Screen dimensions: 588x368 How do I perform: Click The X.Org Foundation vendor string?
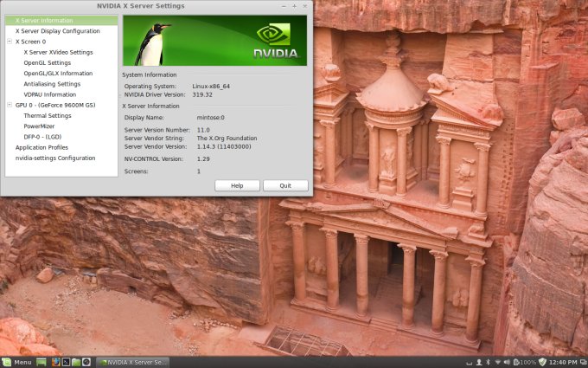coord(227,138)
